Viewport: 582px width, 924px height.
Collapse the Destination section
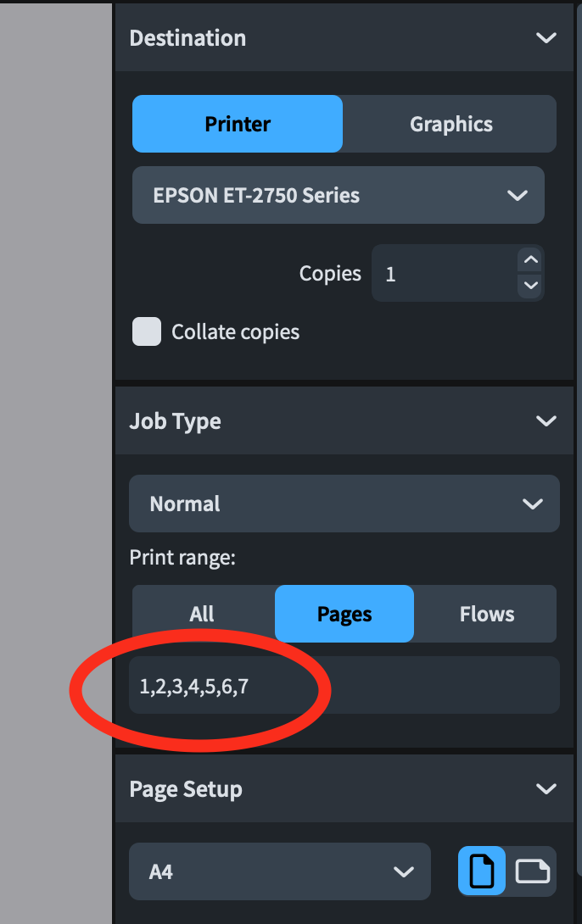click(x=546, y=38)
